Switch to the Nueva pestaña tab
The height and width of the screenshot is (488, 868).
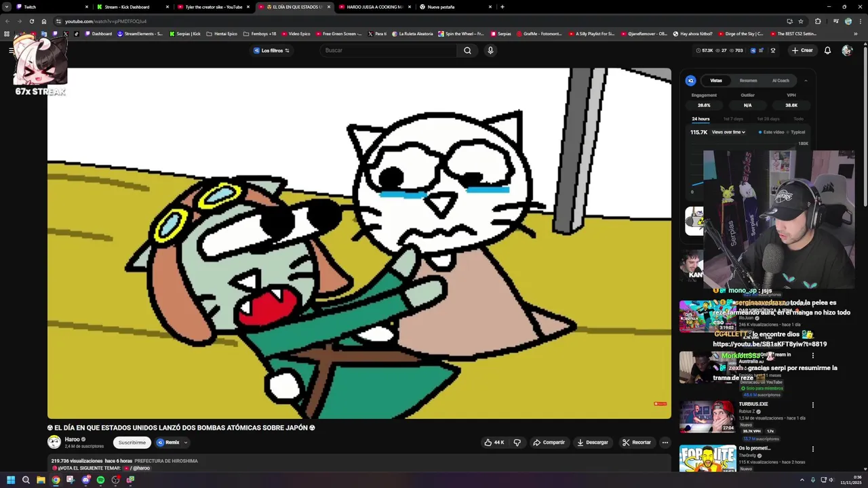pyautogui.click(x=456, y=7)
